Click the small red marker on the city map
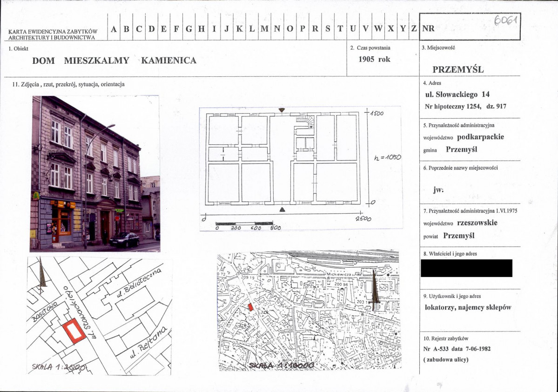This screenshot has width=558, height=392. (x=251, y=307)
